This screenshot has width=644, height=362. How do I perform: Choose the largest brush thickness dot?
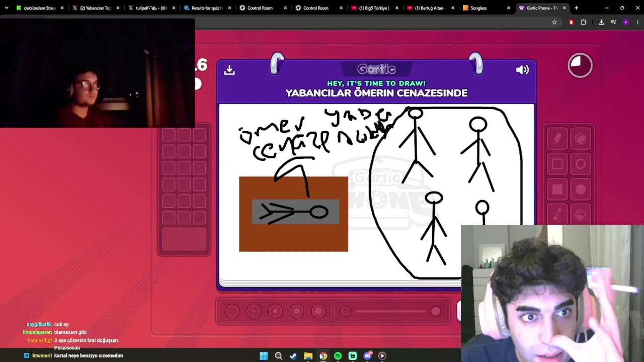[x=318, y=311]
